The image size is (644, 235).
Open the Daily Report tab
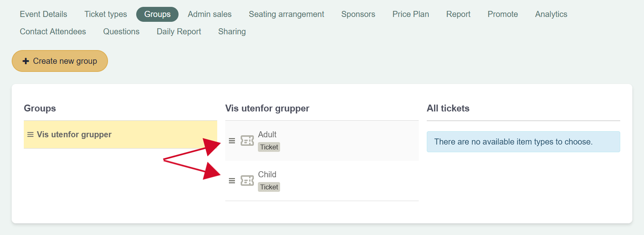(179, 31)
